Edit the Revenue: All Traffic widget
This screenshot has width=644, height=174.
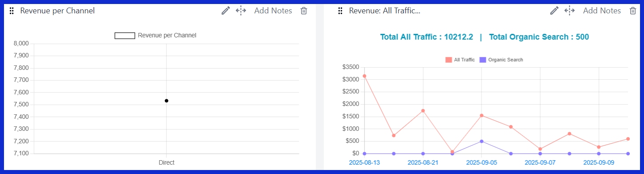point(554,11)
